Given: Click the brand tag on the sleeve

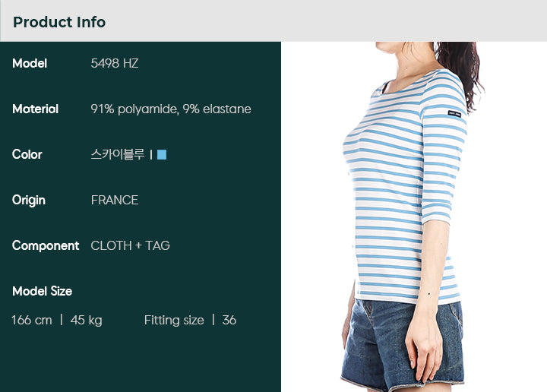Looking at the screenshot, I should tap(454, 114).
